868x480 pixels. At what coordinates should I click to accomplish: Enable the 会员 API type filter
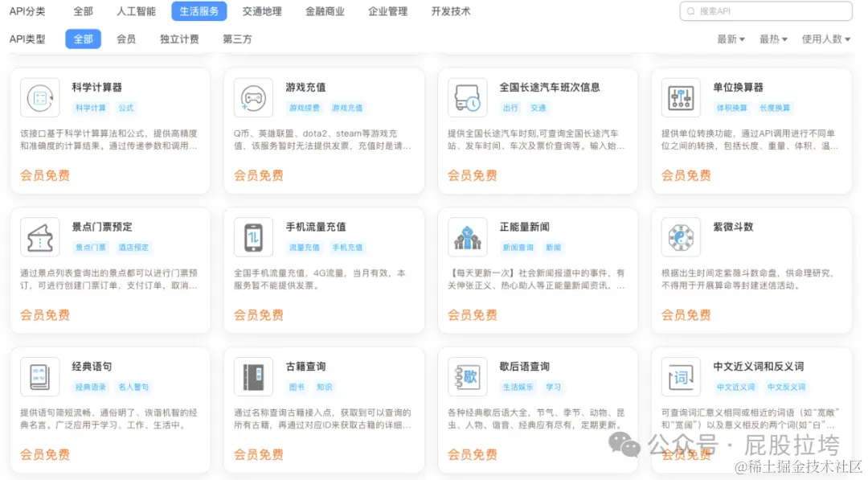[x=126, y=38]
